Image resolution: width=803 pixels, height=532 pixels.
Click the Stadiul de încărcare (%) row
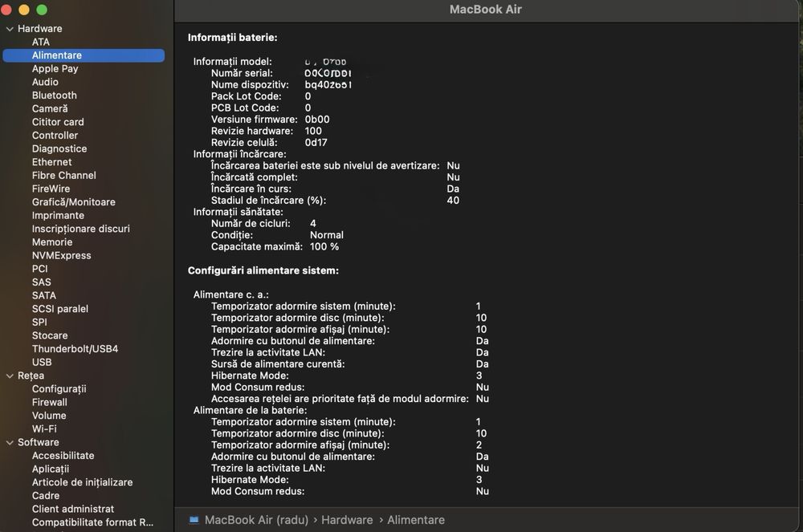tap(335, 201)
